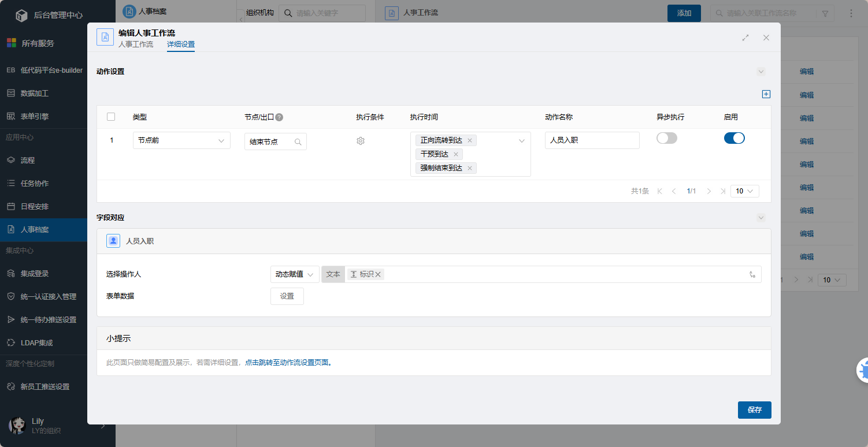
Task: Remove the 强制结束到达 tag
Action: 470,168
